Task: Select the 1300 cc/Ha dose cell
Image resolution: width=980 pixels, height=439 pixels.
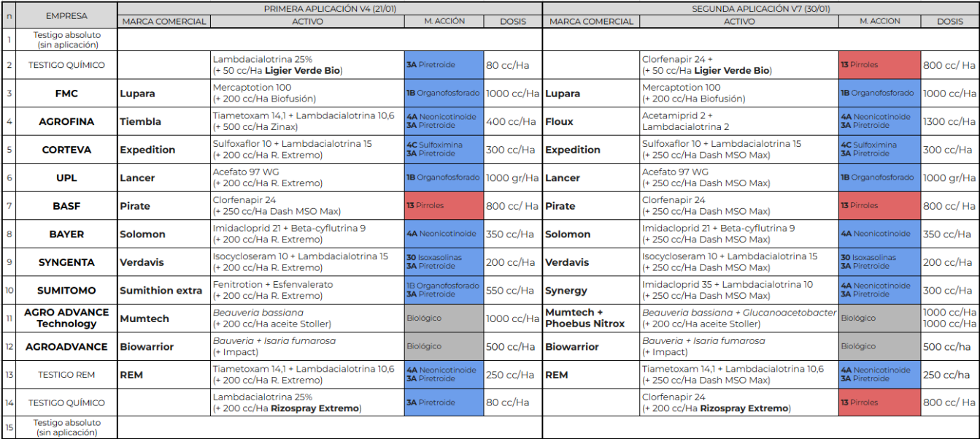Action: pos(949,122)
